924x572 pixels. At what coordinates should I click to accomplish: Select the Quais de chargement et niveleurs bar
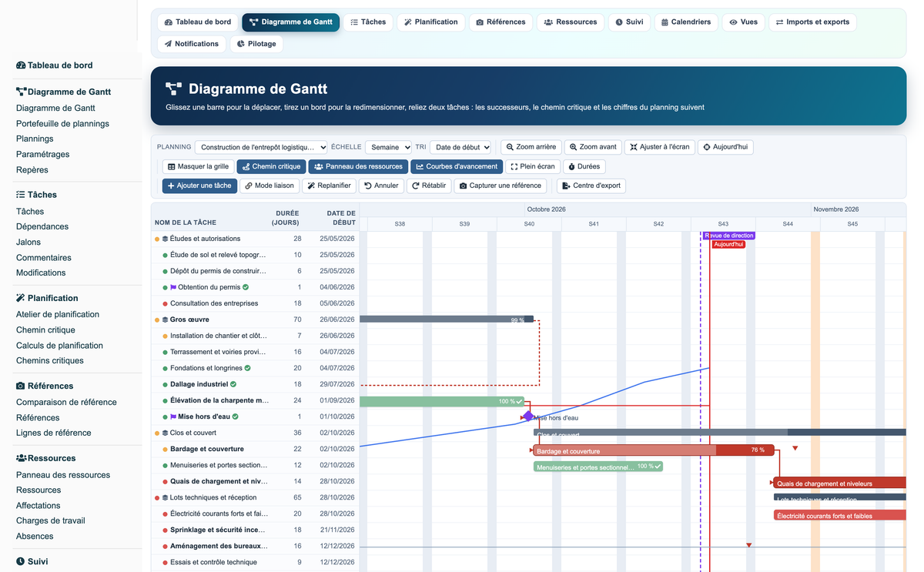click(x=840, y=483)
